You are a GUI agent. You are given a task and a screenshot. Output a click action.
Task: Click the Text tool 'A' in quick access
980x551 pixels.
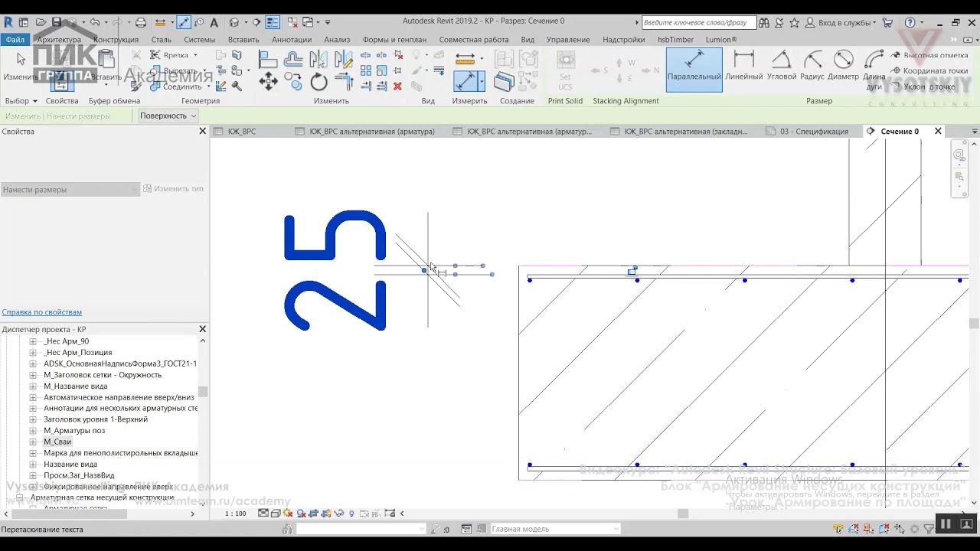pyautogui.click(x=214, y=22)
